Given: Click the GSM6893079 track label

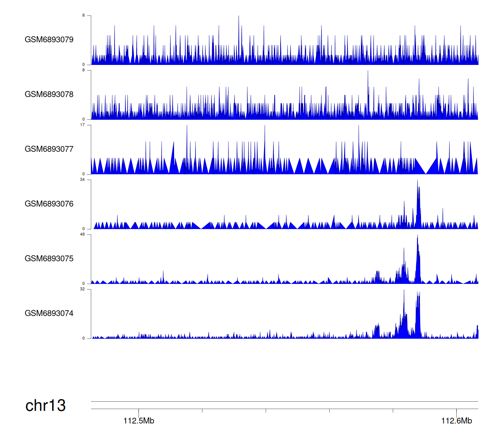Looking at the screenshot, I should click(49, 40).
